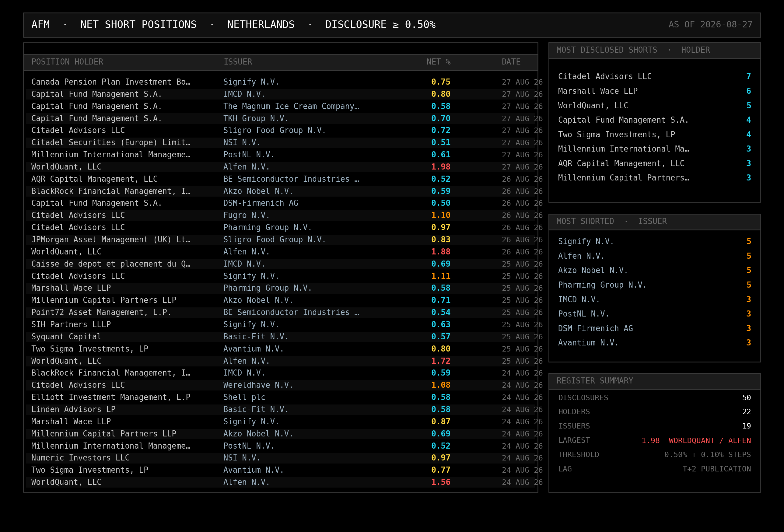
Task: Click the ISSUERS count 19
Action: [x=746, y=426]
